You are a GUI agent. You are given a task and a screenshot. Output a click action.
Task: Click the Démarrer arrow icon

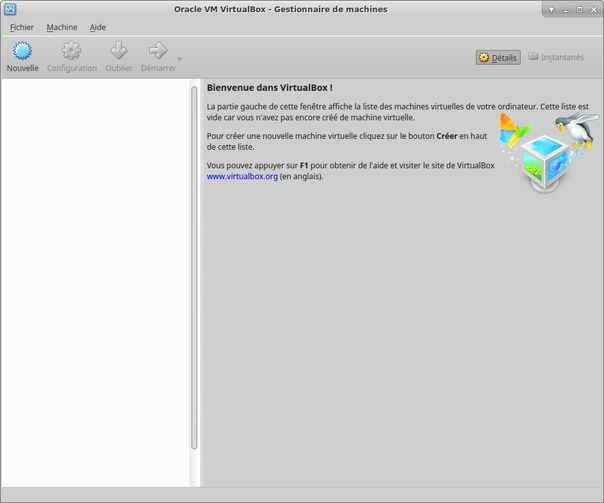(158, 51)
